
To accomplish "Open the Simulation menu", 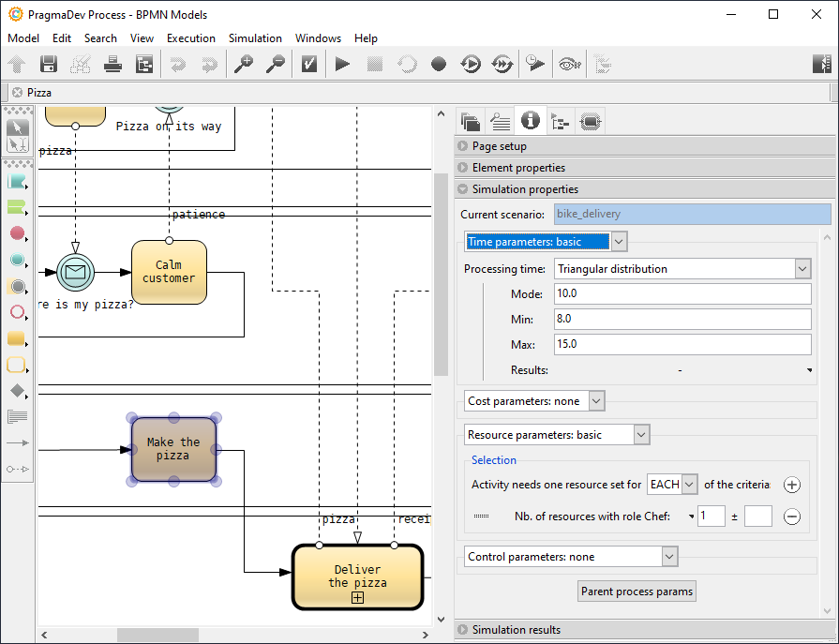I will [x=255, y=38].
